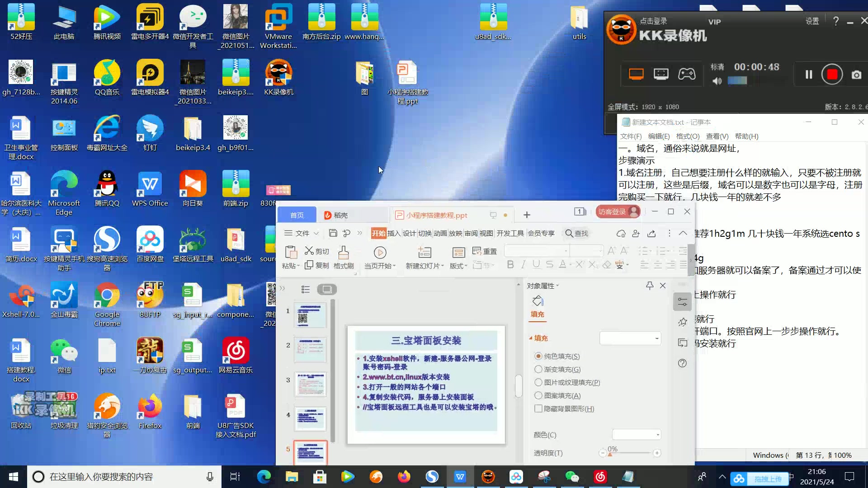Click the Bold formatting icon in WPS

[510, 265]
